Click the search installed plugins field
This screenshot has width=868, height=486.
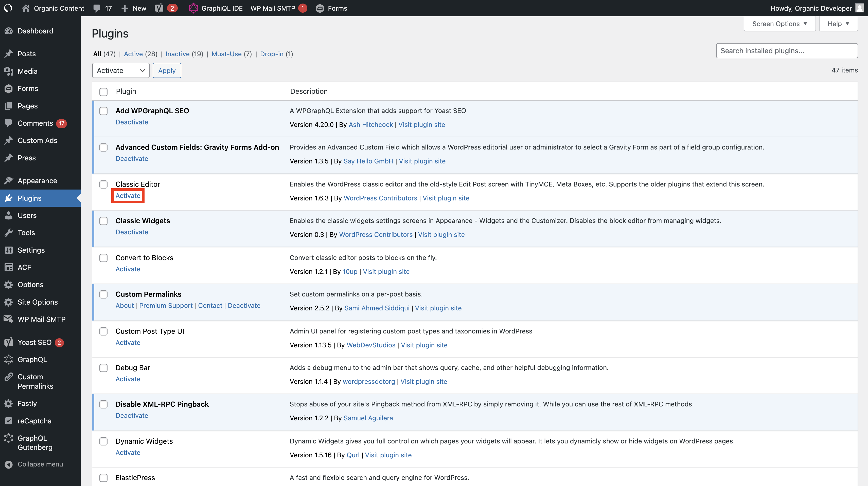click(787, 50)
